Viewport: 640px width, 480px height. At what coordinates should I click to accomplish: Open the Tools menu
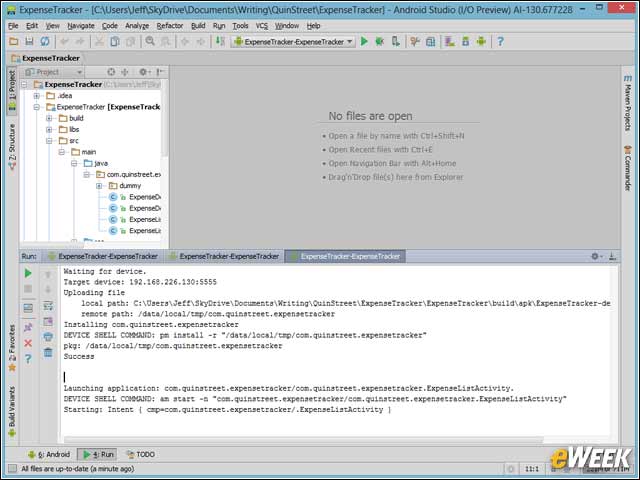tap(240, 26)
